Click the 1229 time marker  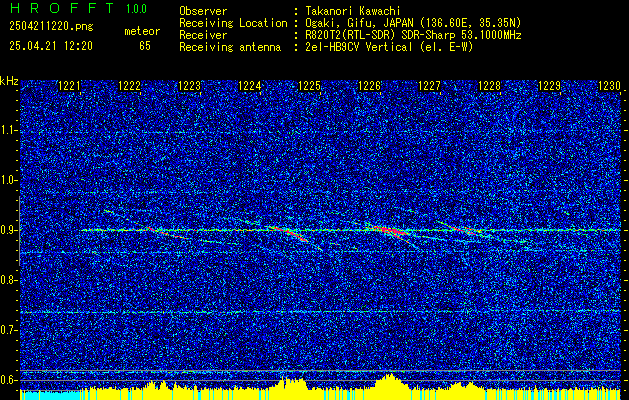click(x=550, y=86)
